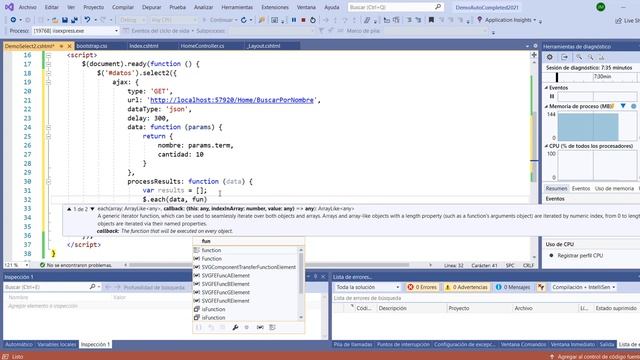Collapse the CPU graph section
Screen dimensions: 640x360
(x=547, y=146)
